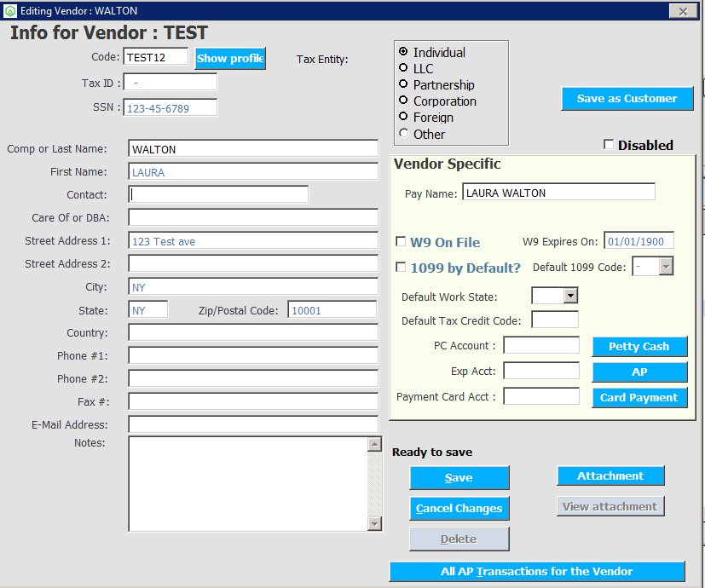Click the Notes scrollbar up arrow
705x588 pixels.
[374, 444]
